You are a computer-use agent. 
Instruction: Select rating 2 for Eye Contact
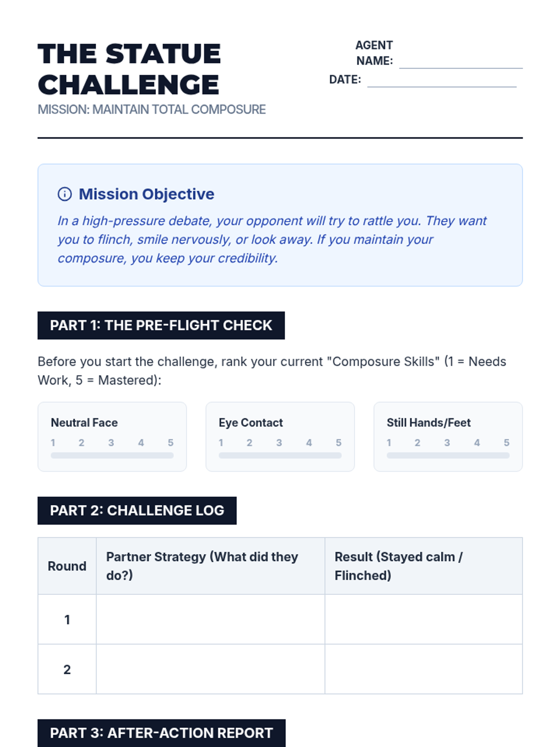click(x=249, y=443)
